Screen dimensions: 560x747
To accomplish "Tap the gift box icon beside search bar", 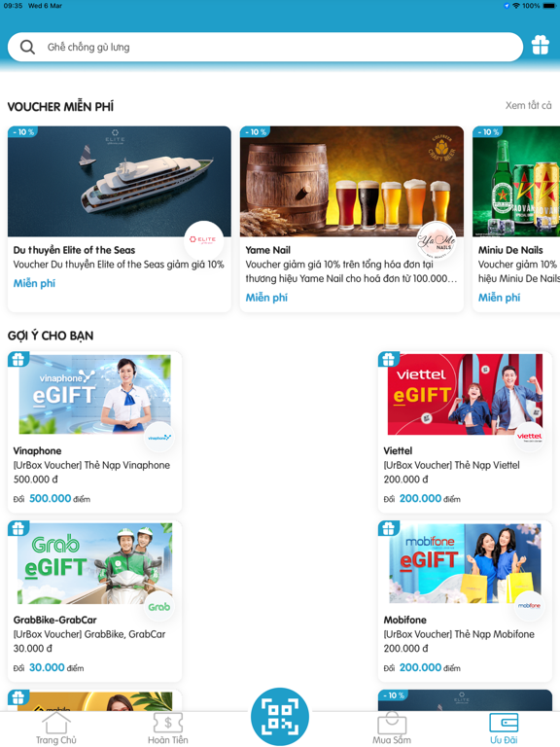I will 541,46.
